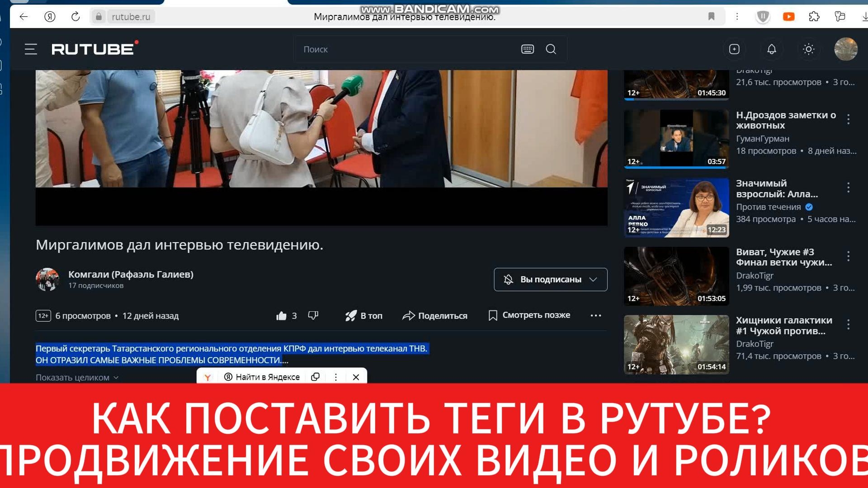
Task: Click the 12+ age rating badge
Action: click(43, 316)
